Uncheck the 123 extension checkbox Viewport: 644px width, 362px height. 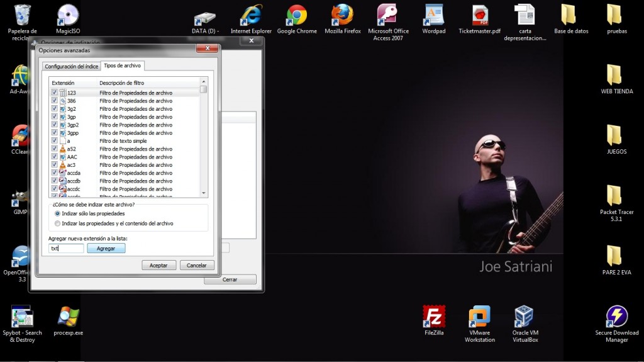[55, 93]
